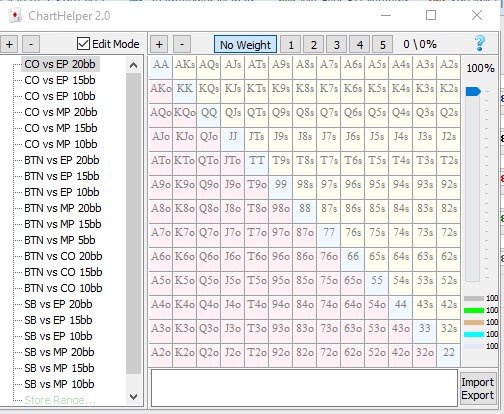Toggle the Edit Mode checkbox
This screenshot has height=414, width=504.
coord(83,44)
